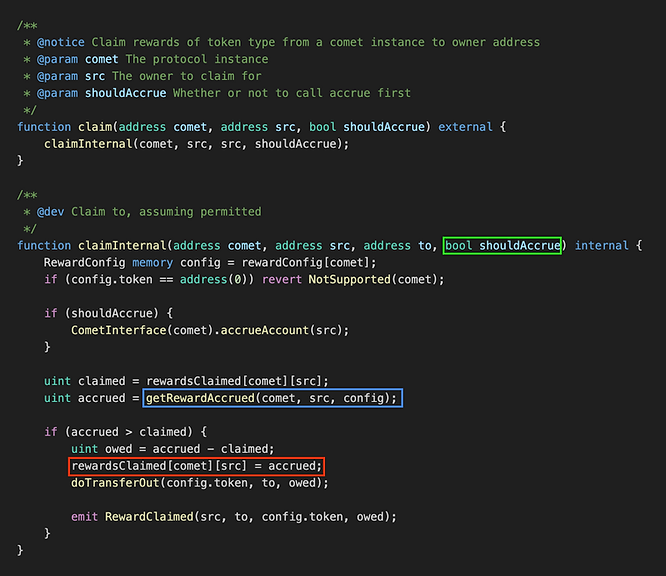Click 'rewardsClaimed[comet][src];' on the claimed line
Image resolution: width=666 pixels, height=576 pixels.
tap(237, 381)
